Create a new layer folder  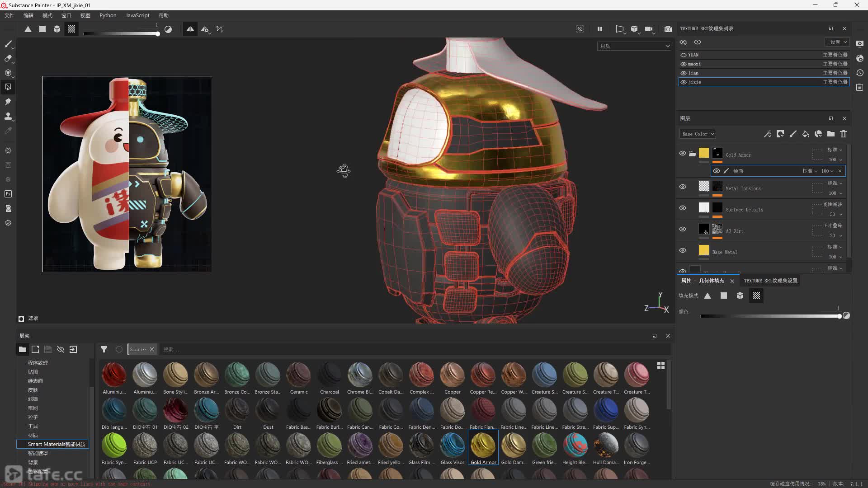(x=831, y=134)
